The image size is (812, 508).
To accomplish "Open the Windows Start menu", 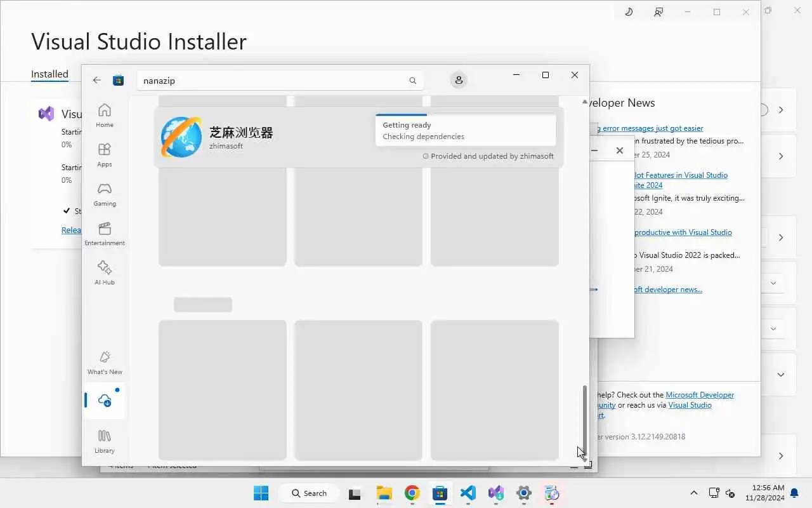I will pyautogui.click(x=261, y=493).
